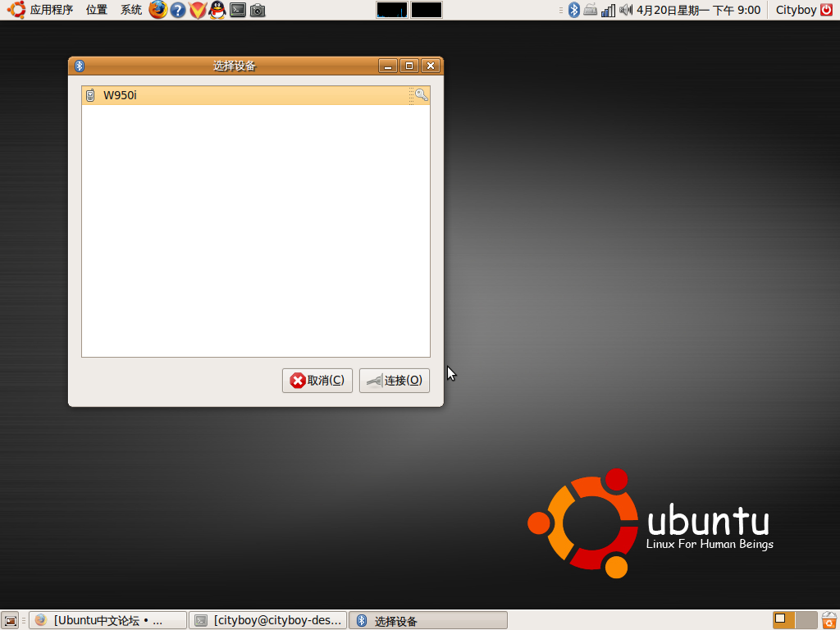Switch to Ubuntu中文论坛 Firefox taskbar window
The width and height of the screenshot is (840, 630).
tap(107, 620)
